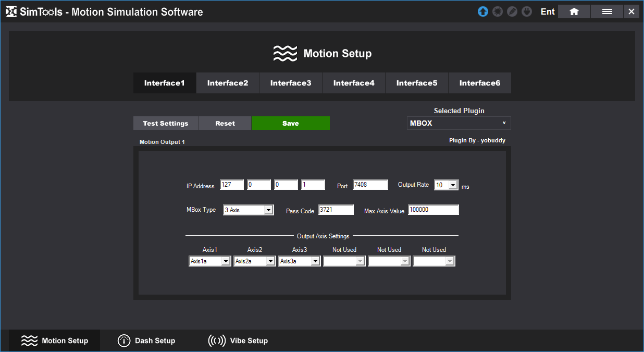The height and width of the screenshot is (352, 644).
Task: Expand the Selected Plugin MBOX dropdown
Action: [x=459, y=123]
